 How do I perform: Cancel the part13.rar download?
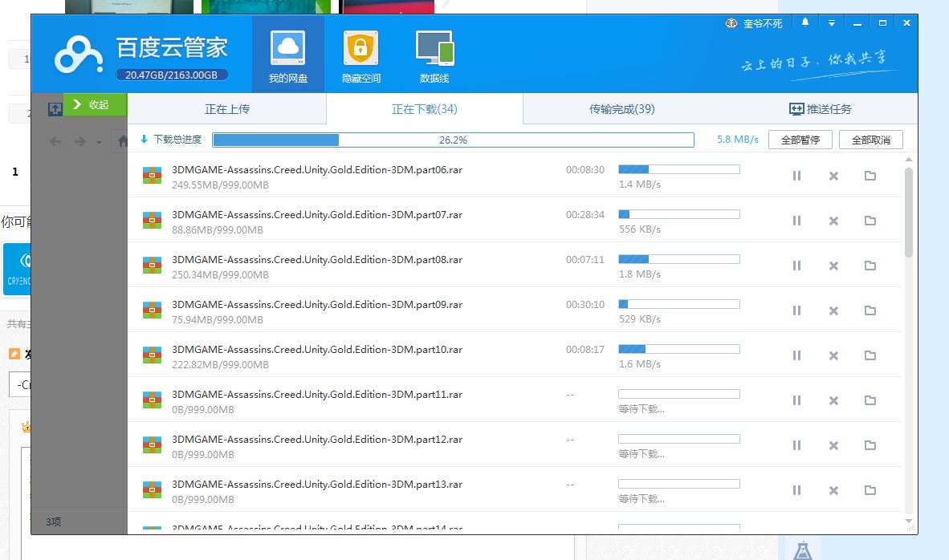833,490
